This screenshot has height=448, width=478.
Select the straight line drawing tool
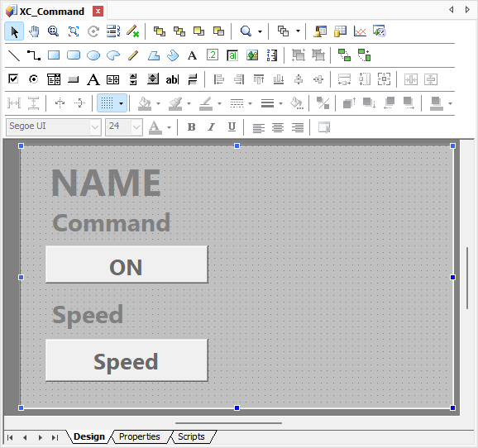14,55
